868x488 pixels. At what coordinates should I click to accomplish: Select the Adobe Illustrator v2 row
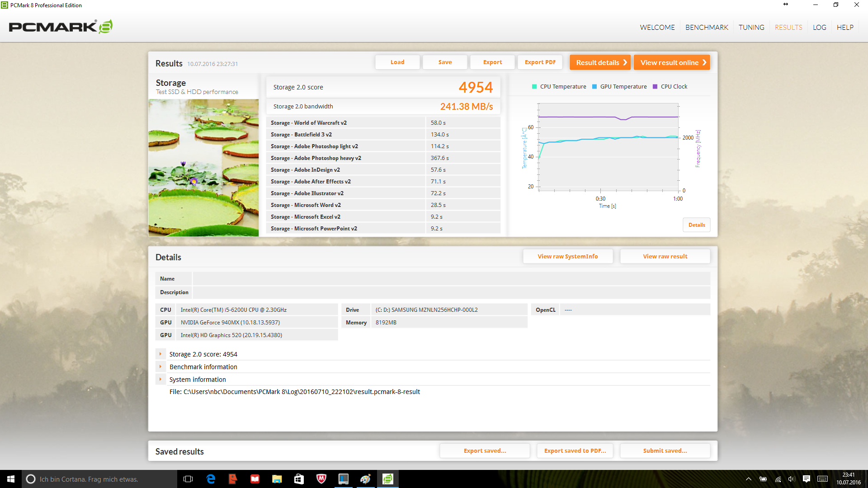pyautogui.click(x=383, y=193)
